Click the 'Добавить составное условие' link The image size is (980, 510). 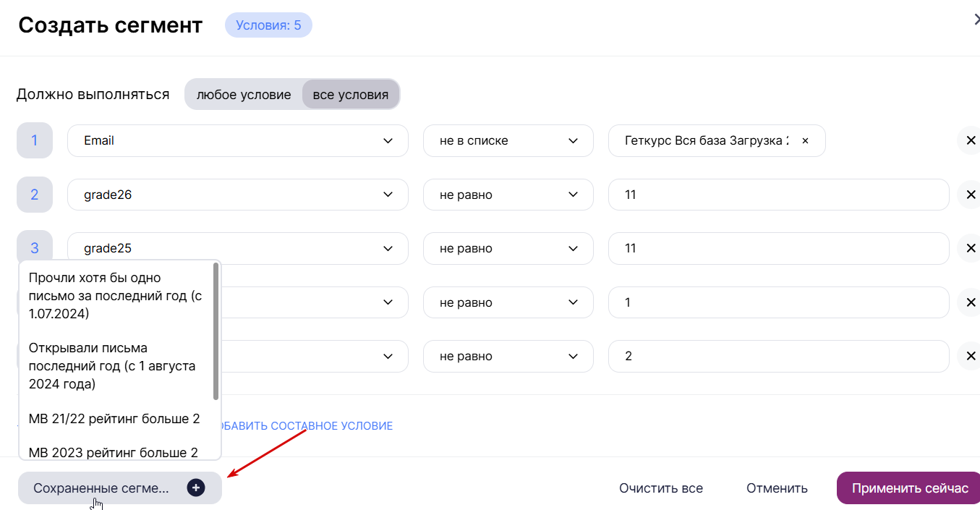pyautogui.click(x=307, y=426)
